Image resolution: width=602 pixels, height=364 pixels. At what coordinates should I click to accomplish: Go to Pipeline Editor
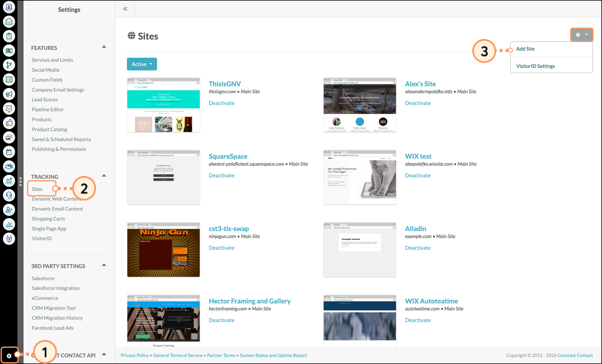[48, 109]
